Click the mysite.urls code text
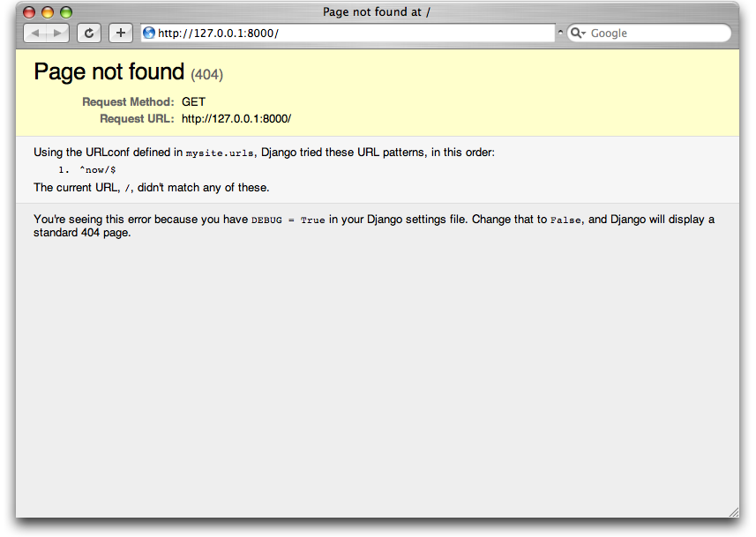This screenshot has width=756, height=537. (221, 153)
